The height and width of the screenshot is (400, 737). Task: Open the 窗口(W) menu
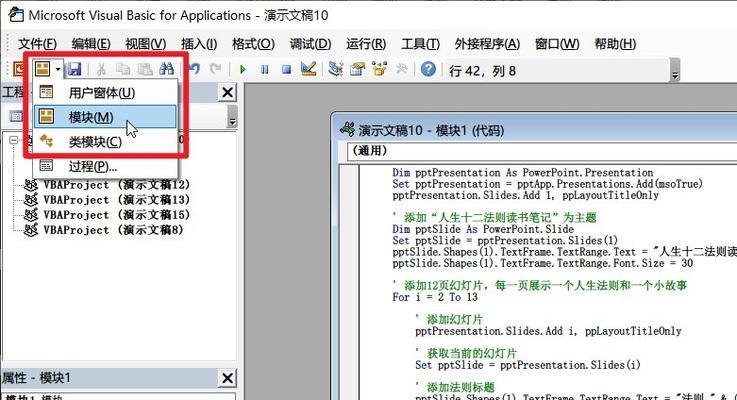(x=557, y=44)
